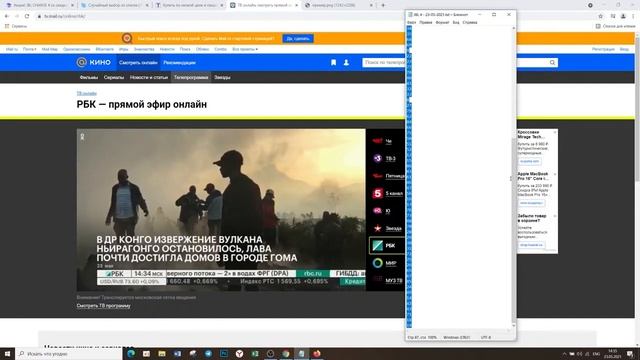Open Notepad Формат menu

pos(442,22)
